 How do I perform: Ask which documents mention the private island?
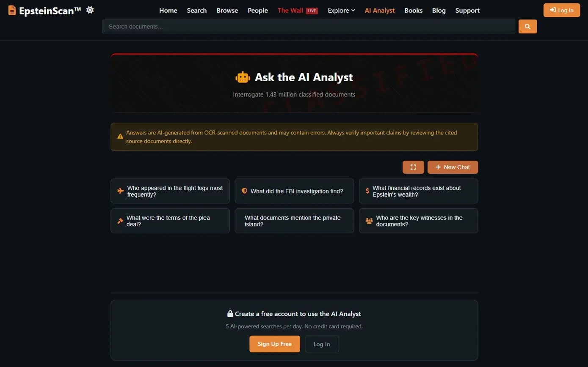click(294, 221)
